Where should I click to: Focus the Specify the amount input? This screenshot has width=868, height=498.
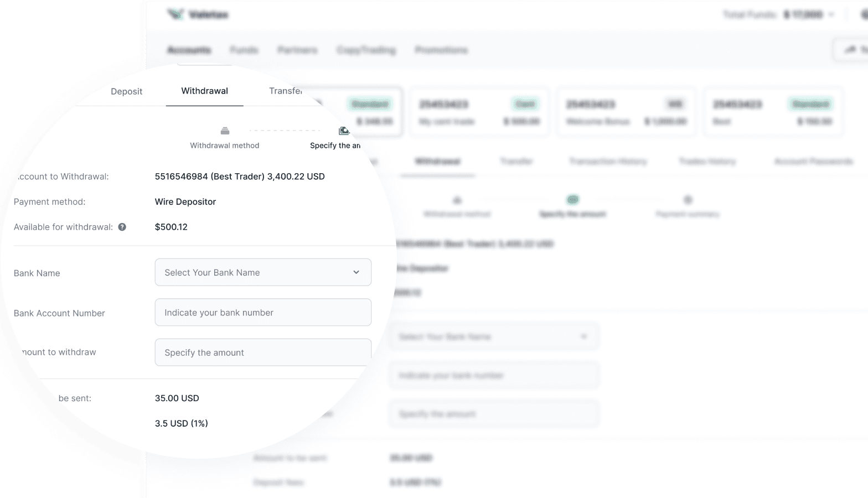click(x=263, y=352)
